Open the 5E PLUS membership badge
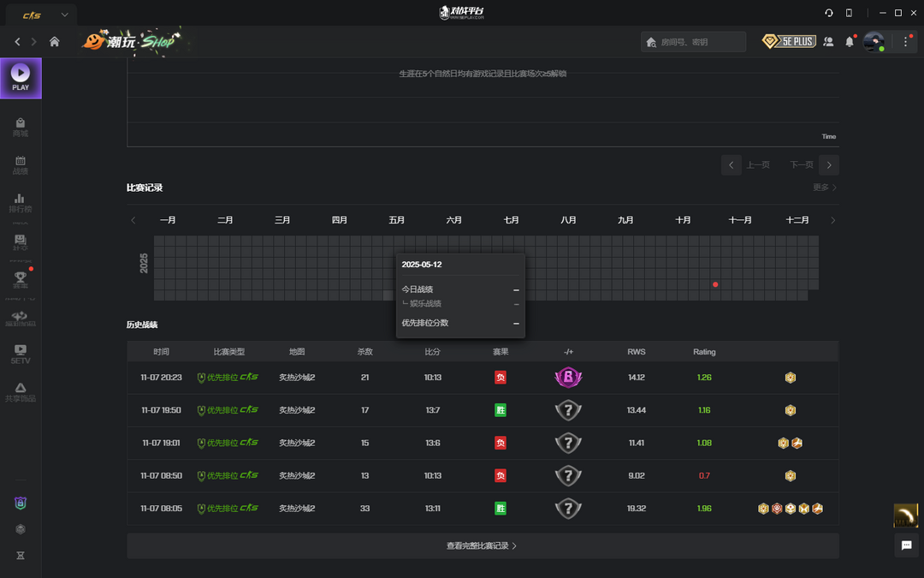924x578 pixels. (789, 41)
